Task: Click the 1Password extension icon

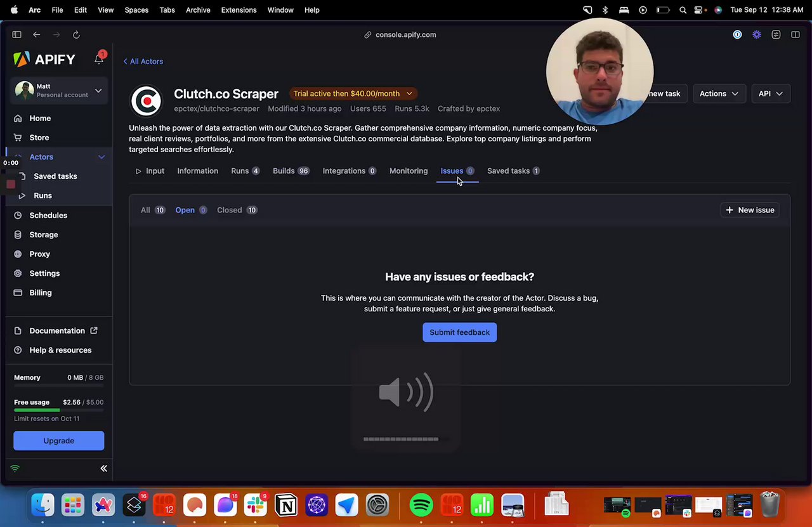Action: coord(737,35)
